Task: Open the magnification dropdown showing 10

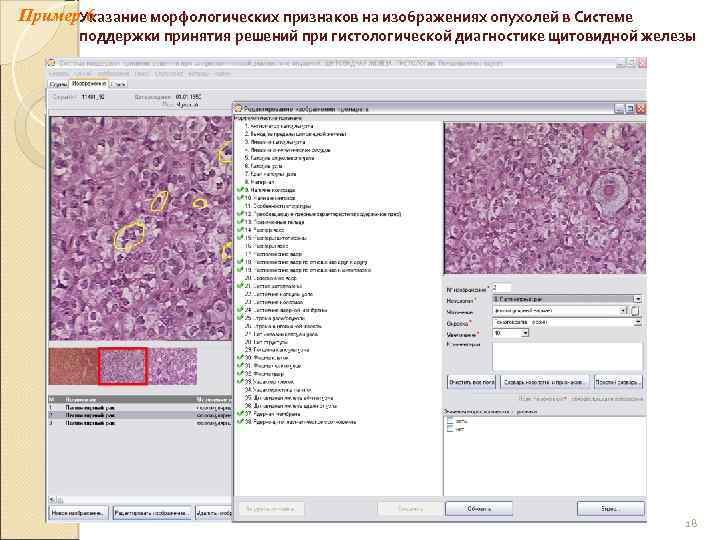Action: [x=525, y=333]
